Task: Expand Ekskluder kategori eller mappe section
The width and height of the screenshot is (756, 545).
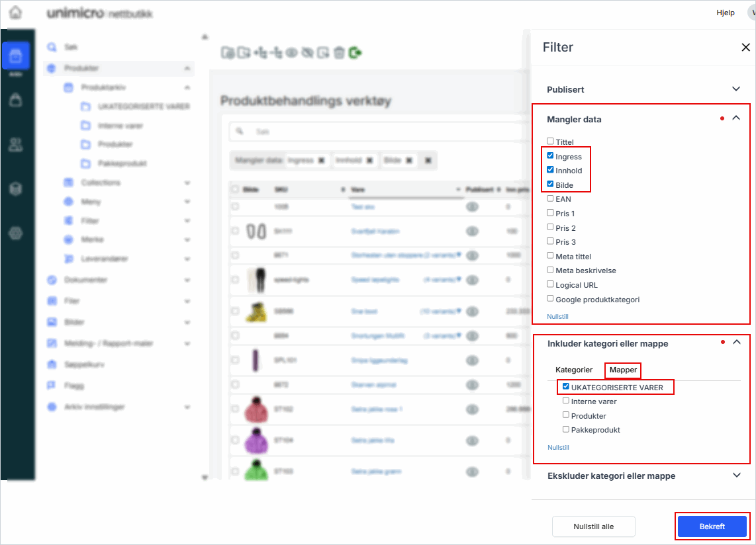Action: click(x=735, y=476)
